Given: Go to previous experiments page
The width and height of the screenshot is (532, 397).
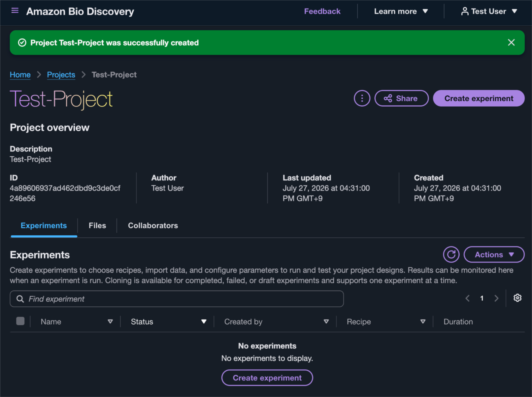Looking at the screenshot, I should pyautogui.click(x=467, y=298).
